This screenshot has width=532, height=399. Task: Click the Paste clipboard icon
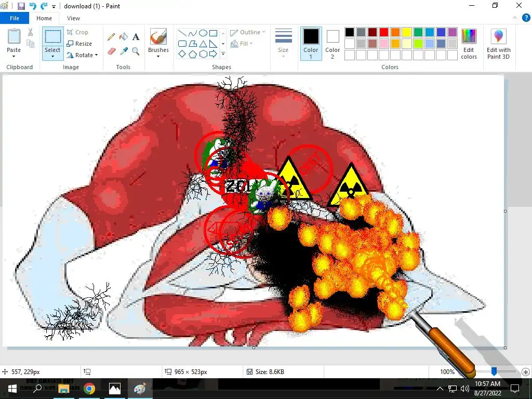[x=14, y=36]
